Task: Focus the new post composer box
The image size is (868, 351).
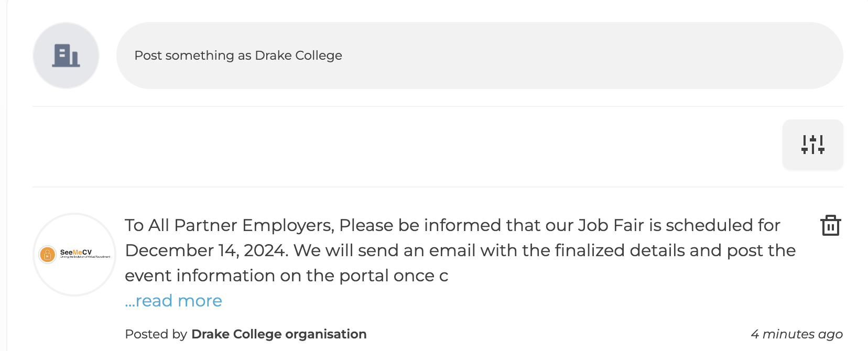Action: [480, 56]
